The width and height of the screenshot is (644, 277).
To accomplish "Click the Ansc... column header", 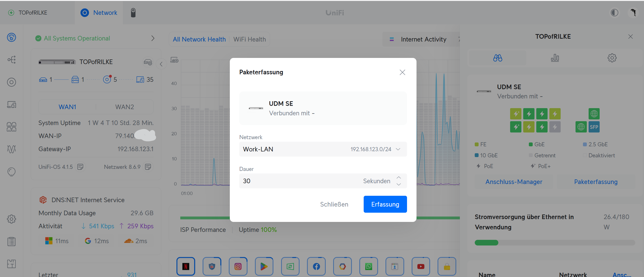I will 622,274.
